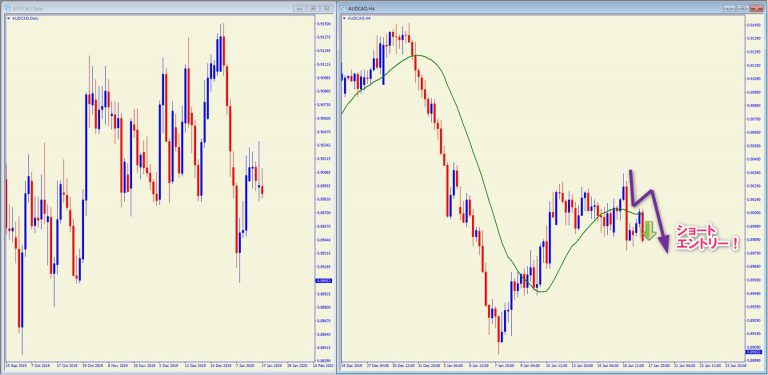Expand the triangle beside AUDCAD,H4 chart label
This screenshot has height=375, width=768.
[344, 18]
